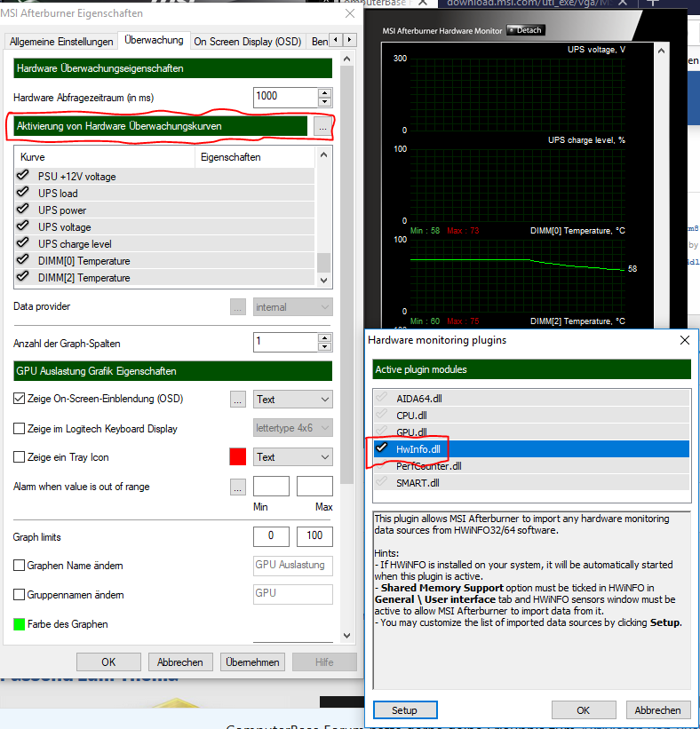Click Setup in plugins dialog

(x=405, y=710)
